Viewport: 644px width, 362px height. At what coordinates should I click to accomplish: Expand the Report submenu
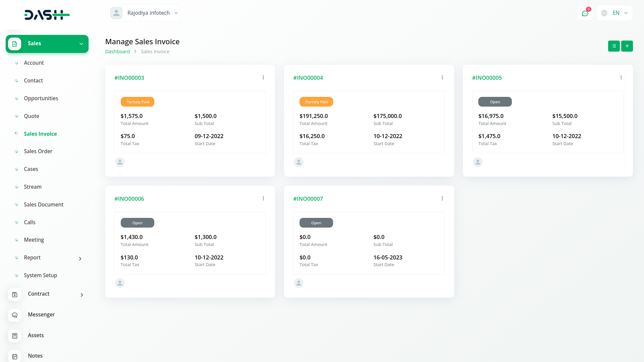[x=80, y=258]
